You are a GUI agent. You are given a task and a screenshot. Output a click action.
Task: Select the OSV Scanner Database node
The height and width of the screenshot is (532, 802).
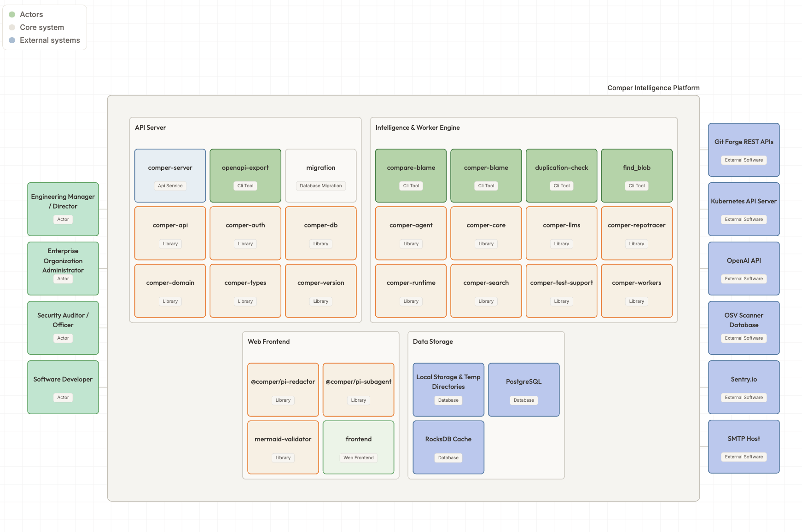[x=744, y=328]
